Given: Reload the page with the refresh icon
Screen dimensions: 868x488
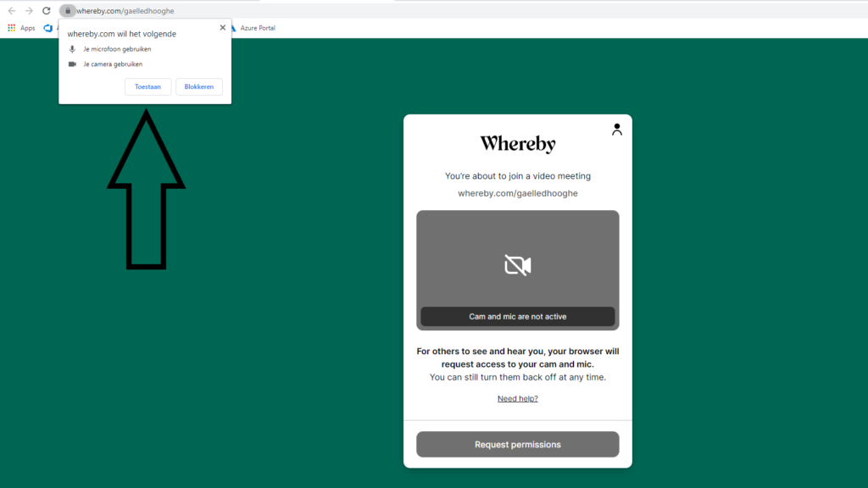Looking at the screenshot, I should point(47,10).
